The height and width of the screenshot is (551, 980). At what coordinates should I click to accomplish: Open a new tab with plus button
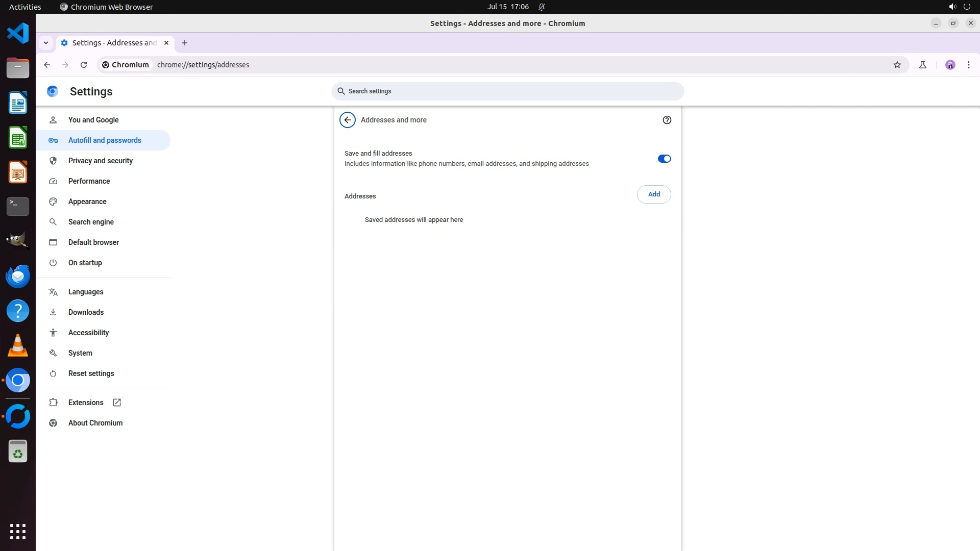pyautogui.click(x=185, y=43)
